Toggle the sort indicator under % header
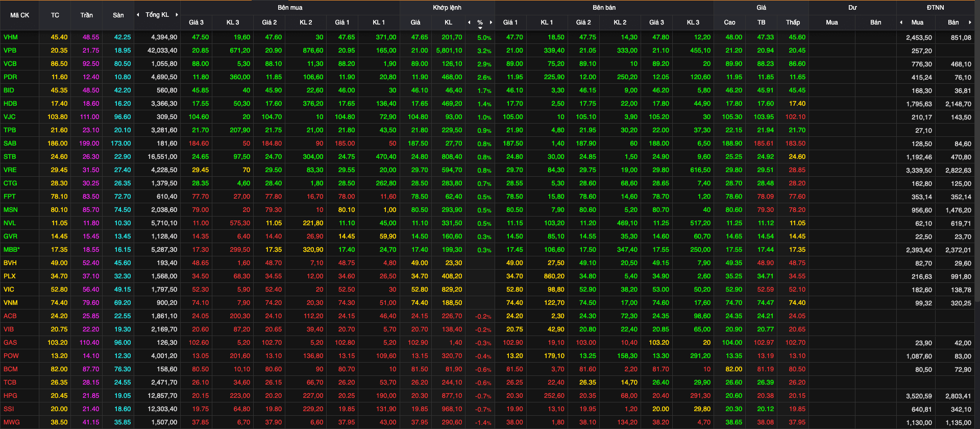 pos(480,28)
